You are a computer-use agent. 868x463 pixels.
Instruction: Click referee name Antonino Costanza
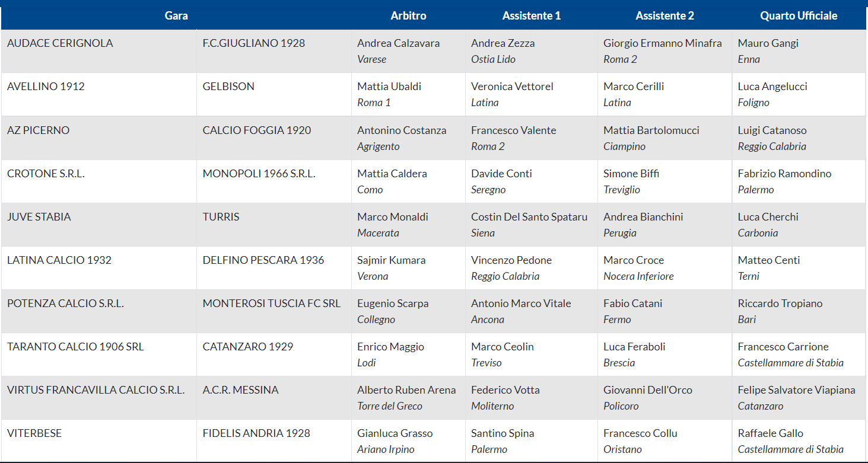tap(402, 130)
